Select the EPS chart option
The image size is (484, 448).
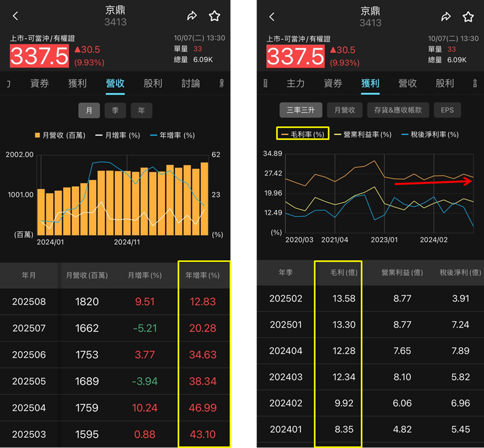[447, 110]
